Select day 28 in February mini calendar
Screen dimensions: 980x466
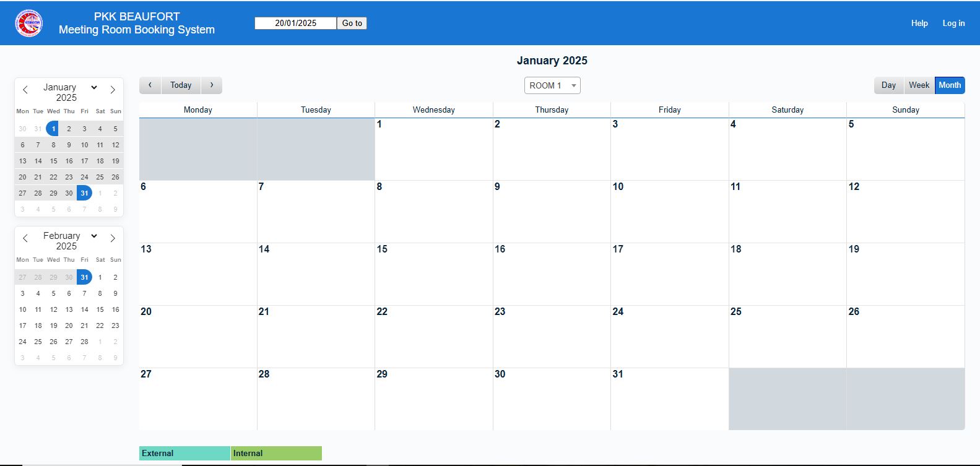pos(84,342)
